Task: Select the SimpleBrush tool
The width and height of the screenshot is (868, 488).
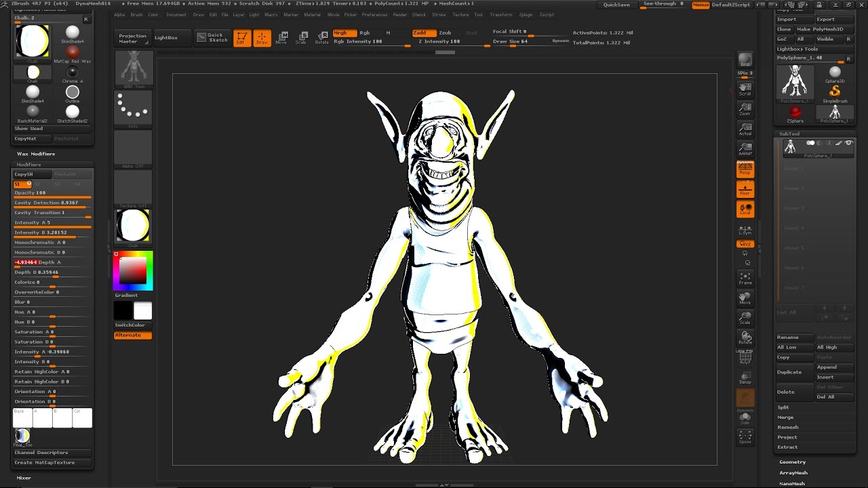Action: point(835,93)
